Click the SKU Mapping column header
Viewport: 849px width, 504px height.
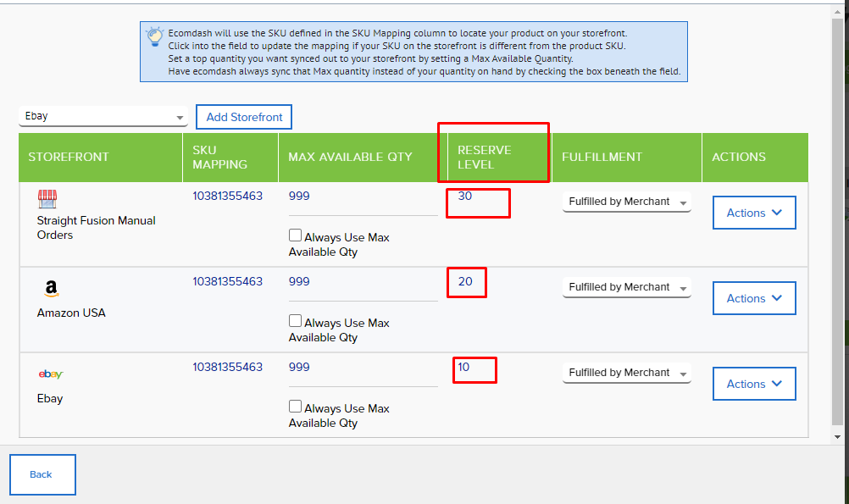(x=230, y=157)
